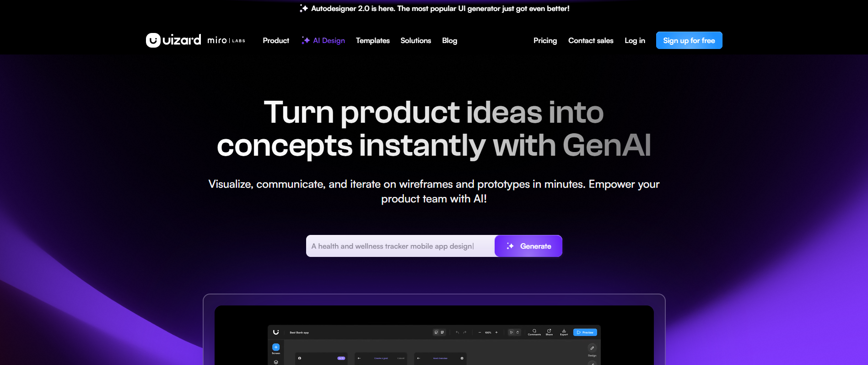Click the Design pencil icon in the editor preview

click(x=592, y=348)
